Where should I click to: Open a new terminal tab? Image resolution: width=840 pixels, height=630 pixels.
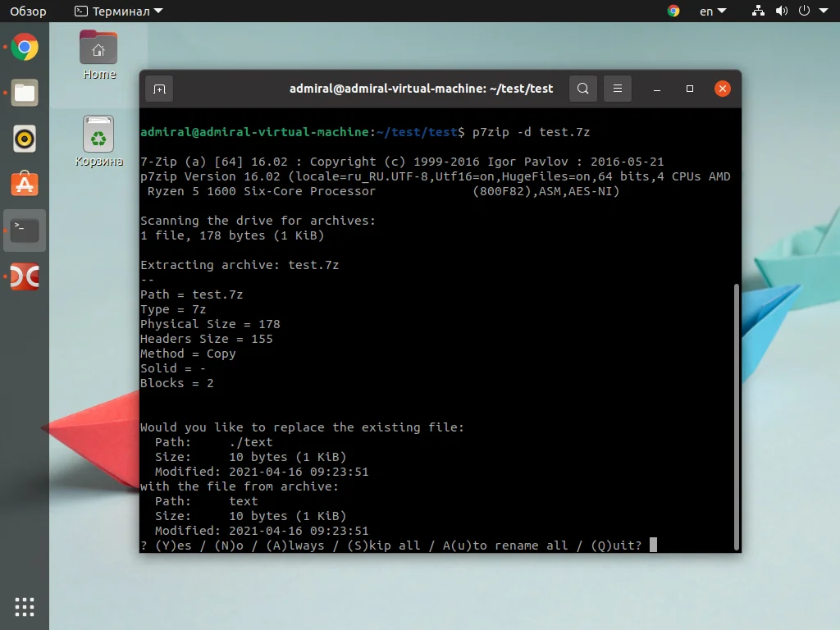click(158, 89)
